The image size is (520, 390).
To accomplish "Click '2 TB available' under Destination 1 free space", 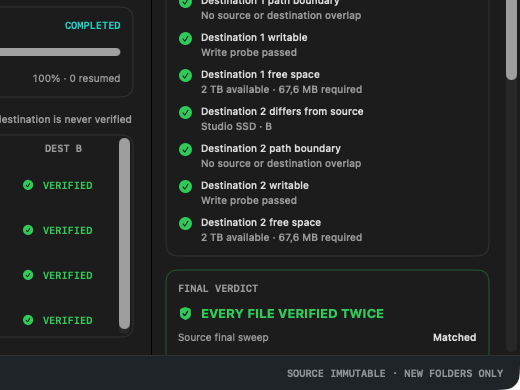I will [235, 89].
